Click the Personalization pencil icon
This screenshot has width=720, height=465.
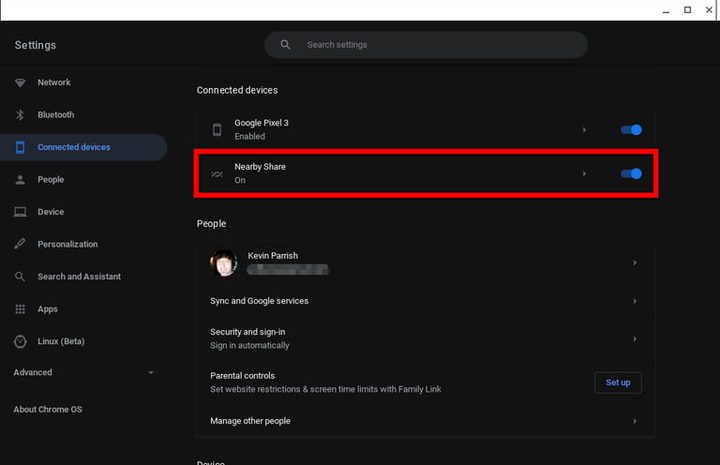(x=20, y=244)
